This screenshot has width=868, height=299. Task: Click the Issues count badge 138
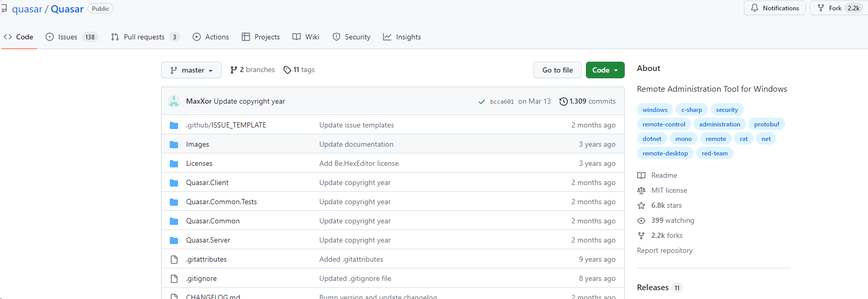[90, 37]
